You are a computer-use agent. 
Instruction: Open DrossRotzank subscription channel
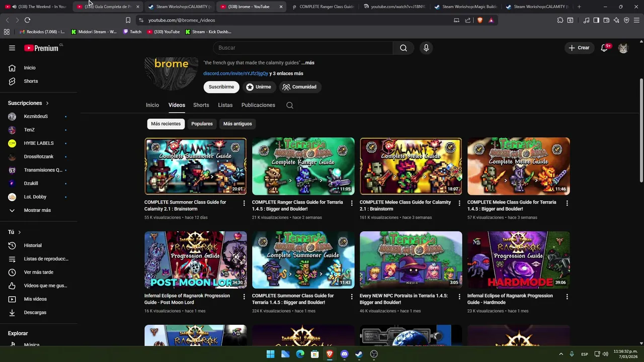[38, 157]
